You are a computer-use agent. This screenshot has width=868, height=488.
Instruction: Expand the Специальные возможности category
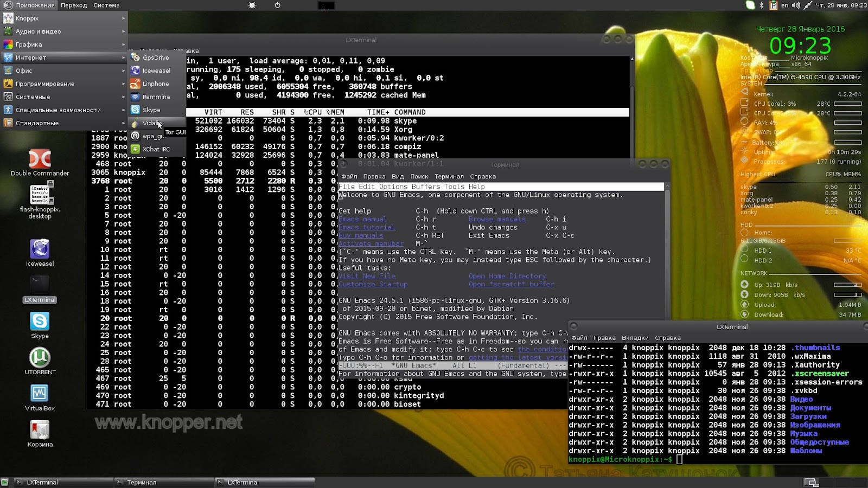(x=64, y=110)
